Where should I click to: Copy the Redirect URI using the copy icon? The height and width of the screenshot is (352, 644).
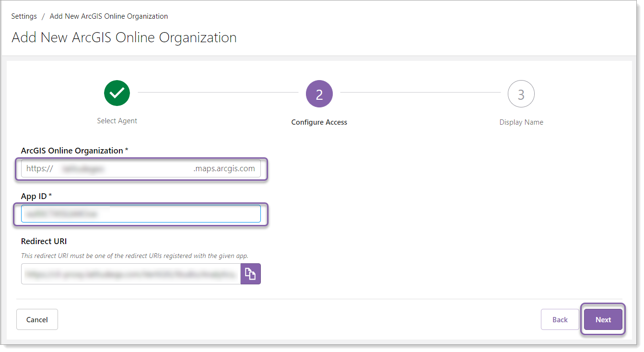click(x=250, y=273)
